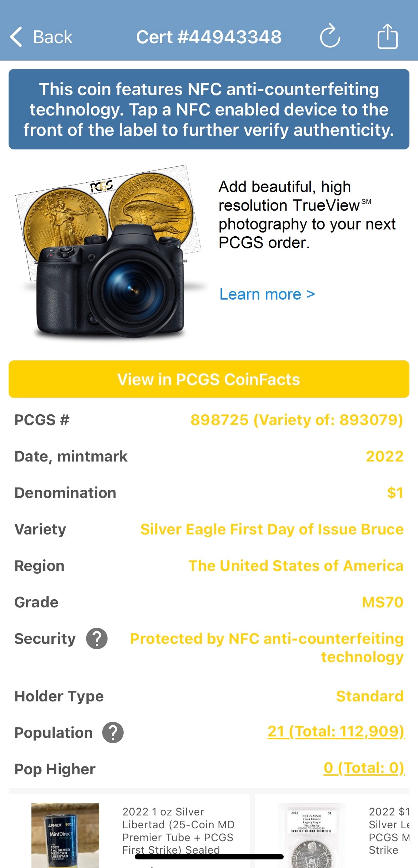This screenshot has width=418, height=868.
Task: Show Population help question mark
Action: click(113, 733)
